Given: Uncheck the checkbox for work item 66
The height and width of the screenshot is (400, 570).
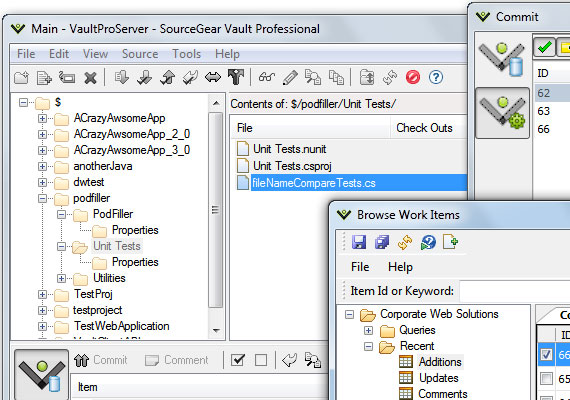Looking at the screenshot, I should pos(546,355).
